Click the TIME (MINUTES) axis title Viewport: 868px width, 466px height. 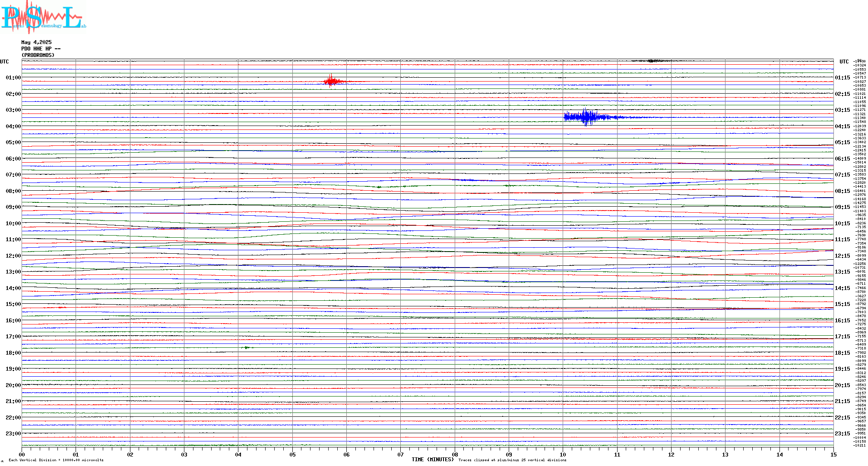432,460
